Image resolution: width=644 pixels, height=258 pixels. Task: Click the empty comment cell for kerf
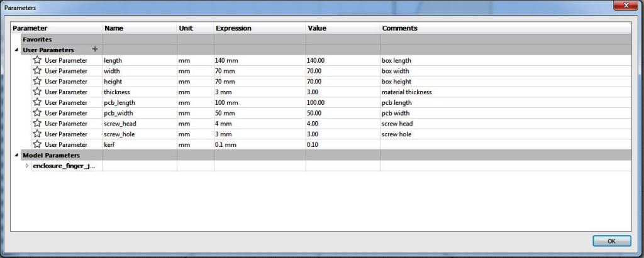tap(506, 144)
